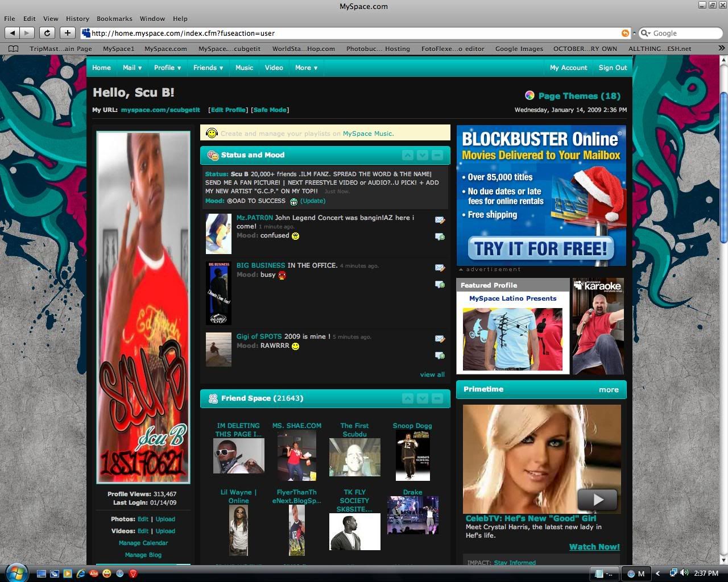Open the Google search engine dropdown magnifier

[x=646, y=34]
